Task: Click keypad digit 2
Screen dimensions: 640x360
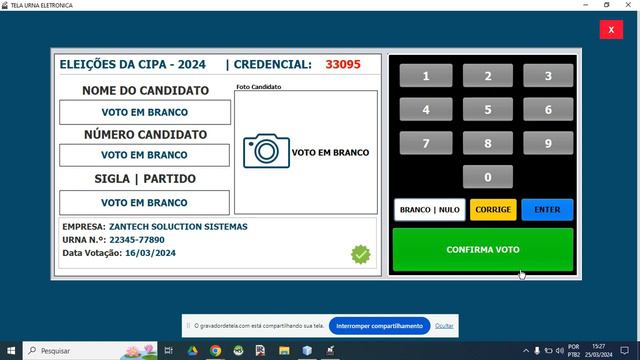Action: [488, 76]
